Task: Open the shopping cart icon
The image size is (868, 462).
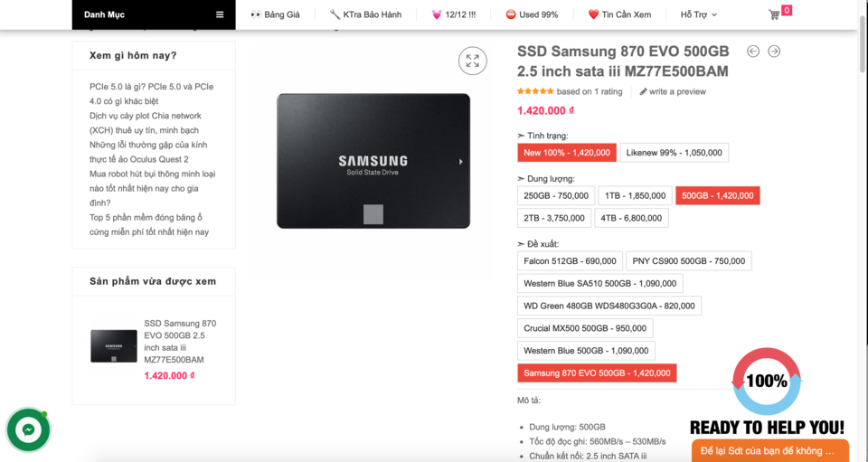Action: [774, 15]
